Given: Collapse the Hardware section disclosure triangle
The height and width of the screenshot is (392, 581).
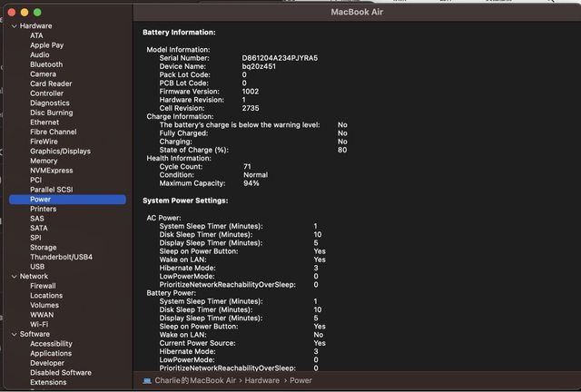Looking at the screenshot, I should point(14,26).
